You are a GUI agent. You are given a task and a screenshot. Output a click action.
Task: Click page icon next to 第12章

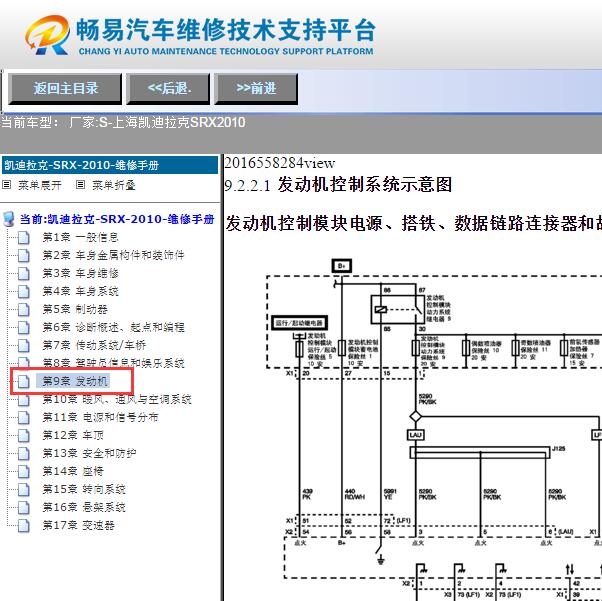(x=24, y=436)
